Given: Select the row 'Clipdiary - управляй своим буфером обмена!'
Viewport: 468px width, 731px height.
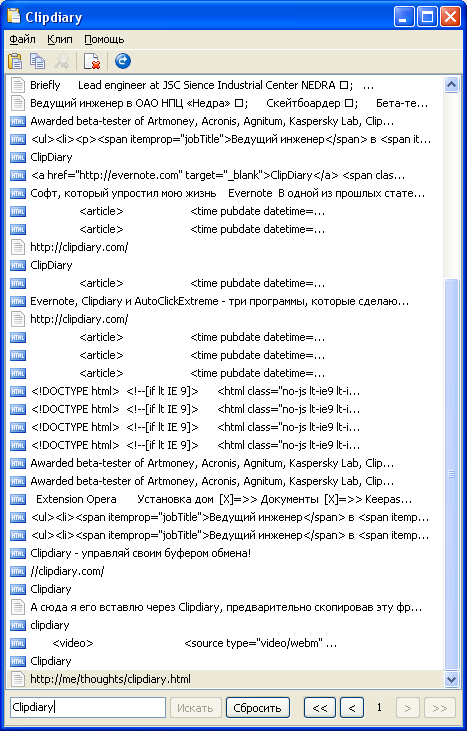Looking at the screenshot, I should coord(225,553).
